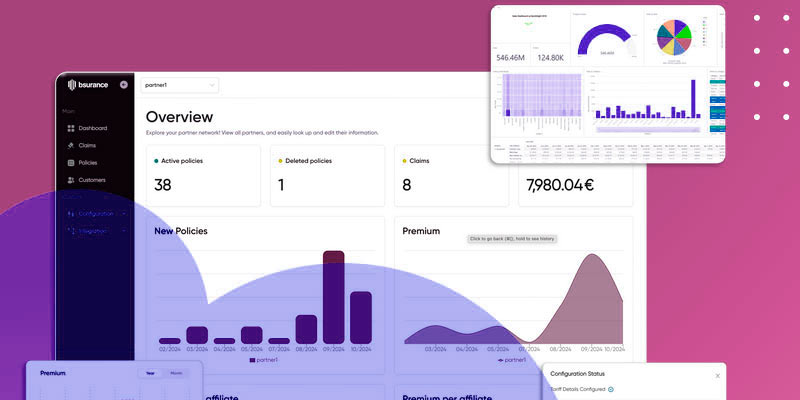Click the Policies list icon
The height and width of the screenshot is (400, 800).
pos(71,163)
